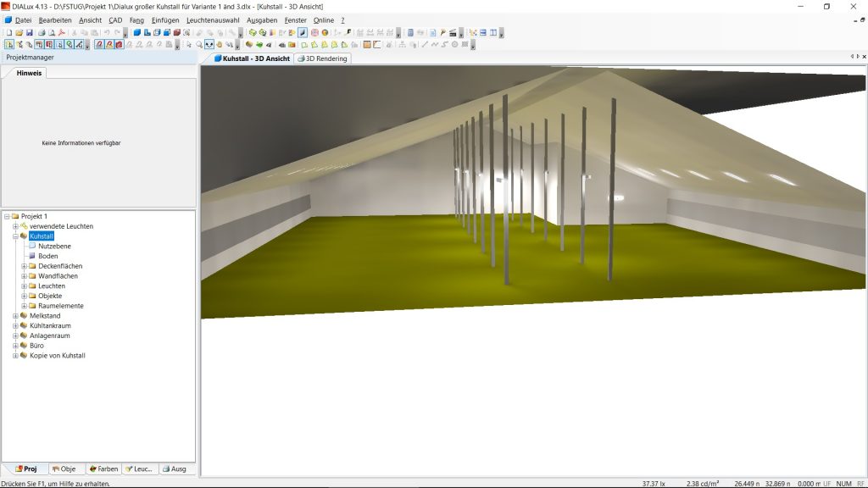Toggle the second red snap icon
Screen dimensions: 868x488
[109, 44]
